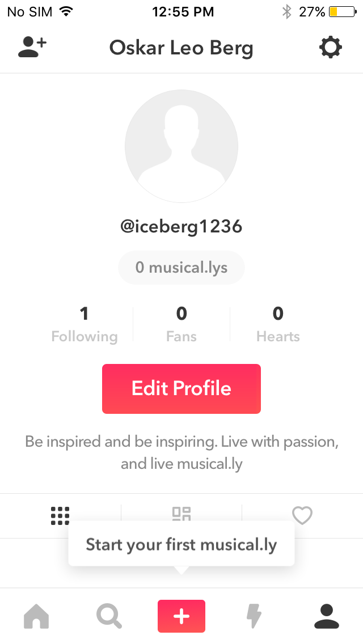This screenshot has height=644, width=363.
Task: Open the search magnifier tab
Action: click(x=109, y=616)
